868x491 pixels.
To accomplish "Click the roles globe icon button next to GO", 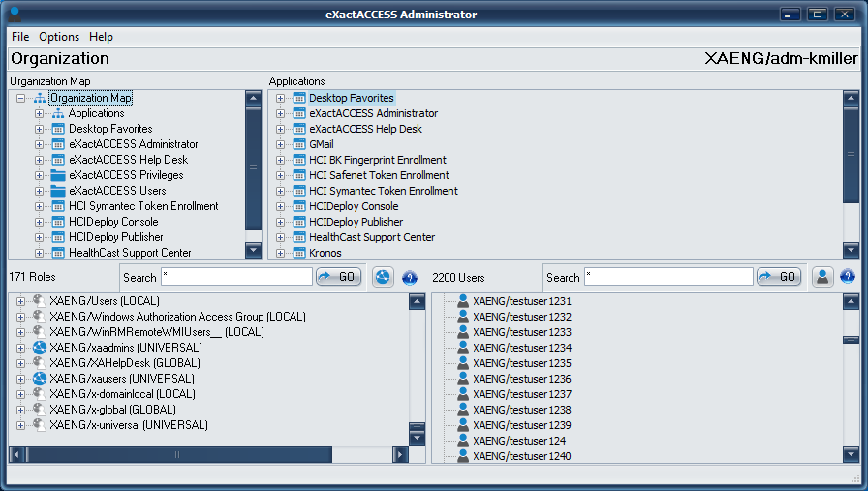I will [x=383, y=277].
